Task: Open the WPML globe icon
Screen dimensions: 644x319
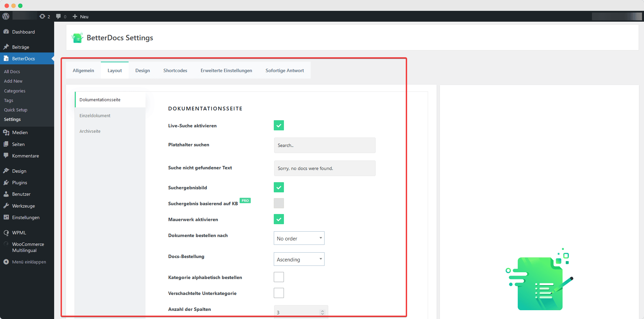Action: point(6,233)
